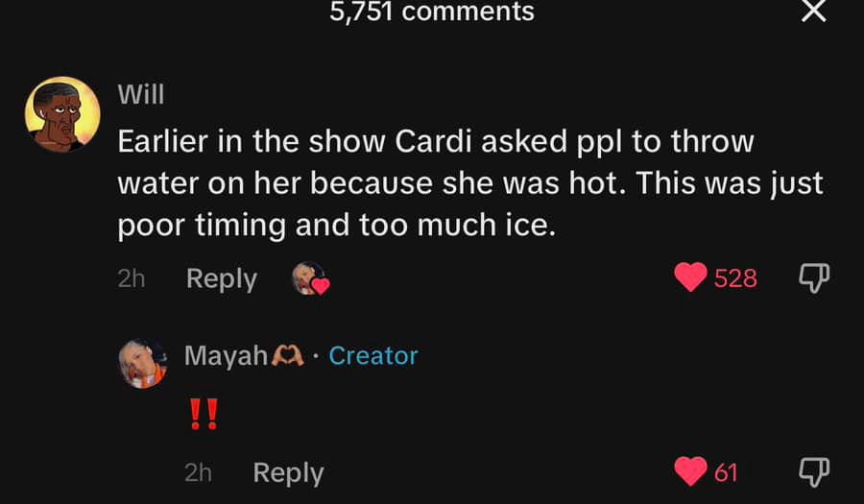Click the blue Creator label

(373, 356)
